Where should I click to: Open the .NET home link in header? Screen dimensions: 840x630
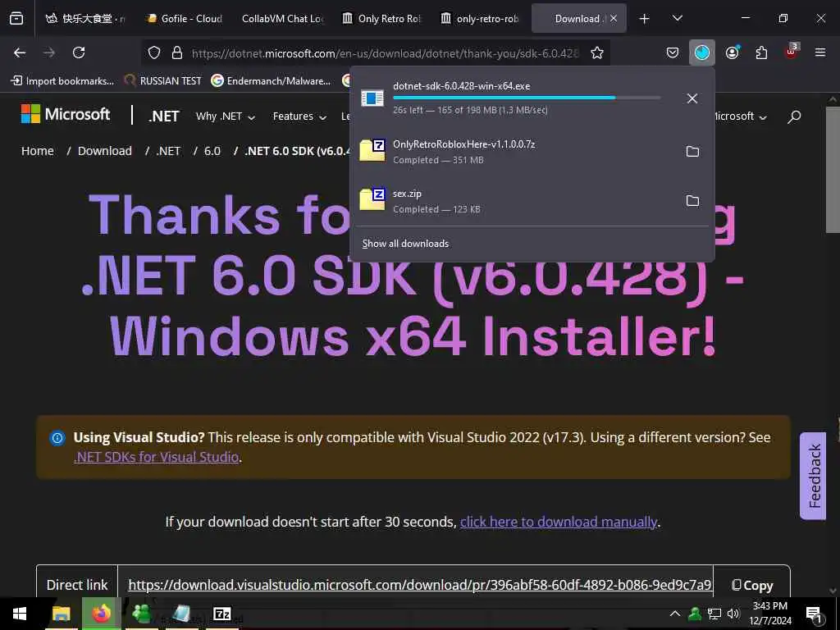pyautogui.click(x=164, y=116)
